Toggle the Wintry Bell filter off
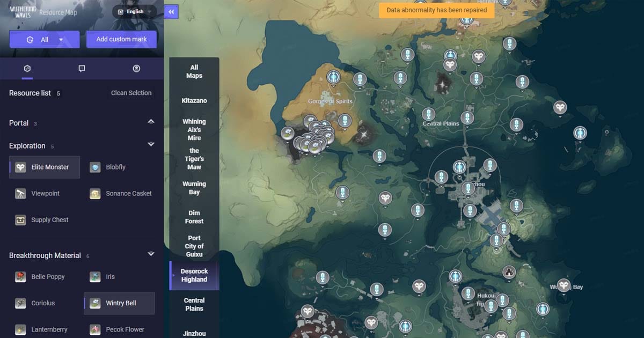Image resolution: width=644 pixels, height=338 pixels. (x=120, y=303)
